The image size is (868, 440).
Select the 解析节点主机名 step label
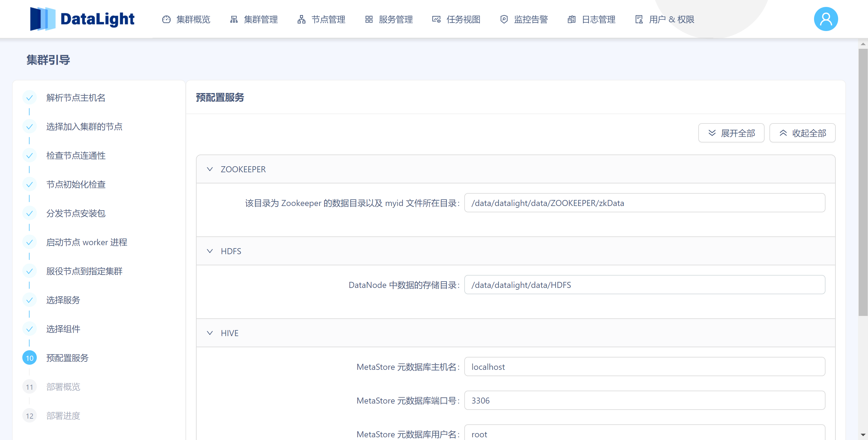[76, 98]
